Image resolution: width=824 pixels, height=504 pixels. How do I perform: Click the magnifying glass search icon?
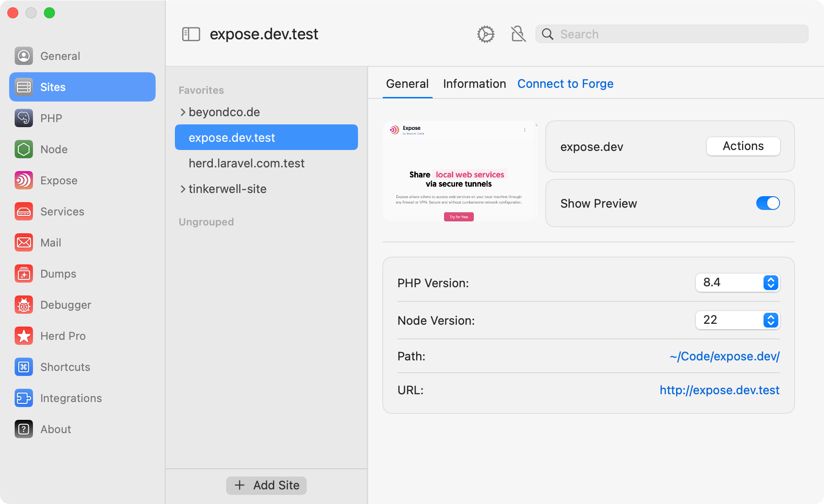click(548, 34)
